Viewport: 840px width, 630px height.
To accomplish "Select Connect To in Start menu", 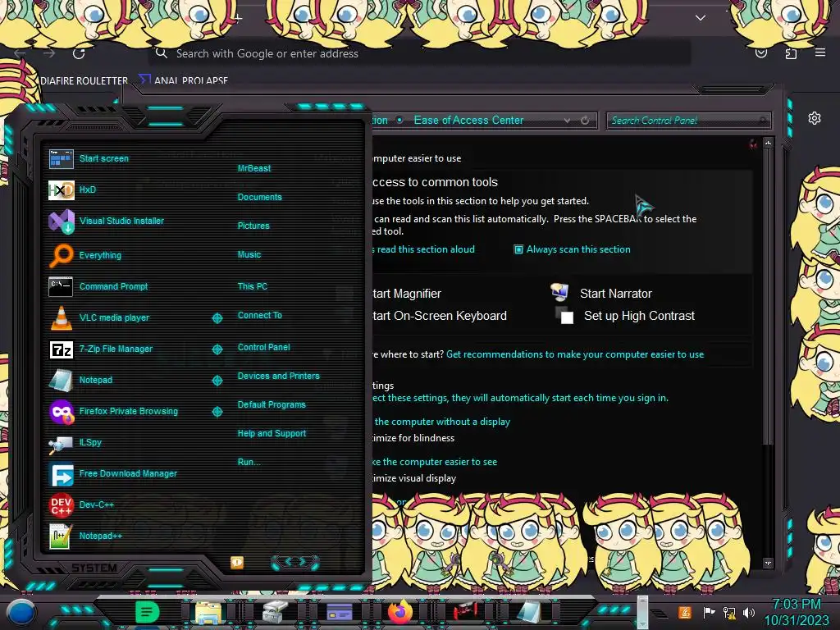I will 259,316.
